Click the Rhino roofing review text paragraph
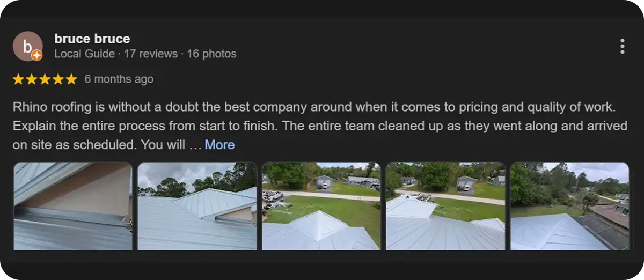644x280 pixels. pyautogui.click(x=313, y=126)
